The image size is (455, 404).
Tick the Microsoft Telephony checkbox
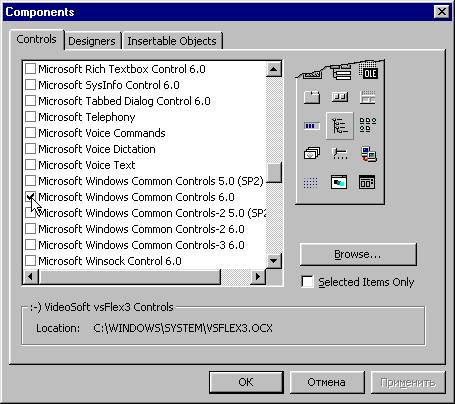point(30,117)
